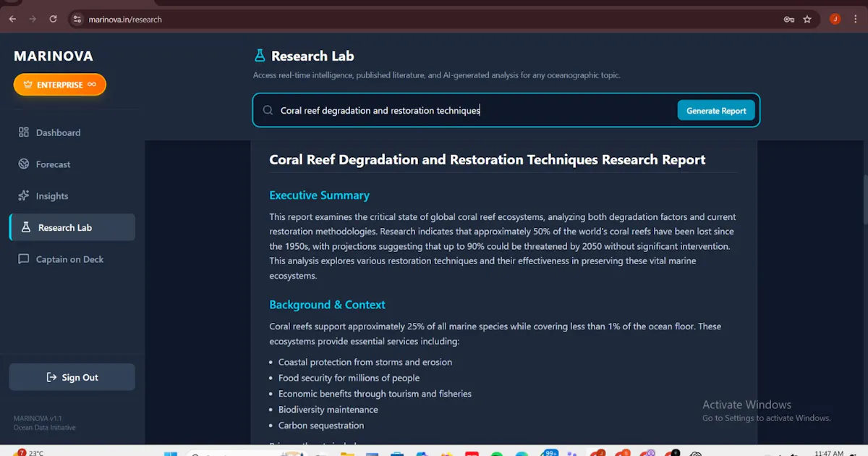The image size is (868, 456).
Task: Open the 23°C weather widget on taskbar
Action: pos(29,453)
